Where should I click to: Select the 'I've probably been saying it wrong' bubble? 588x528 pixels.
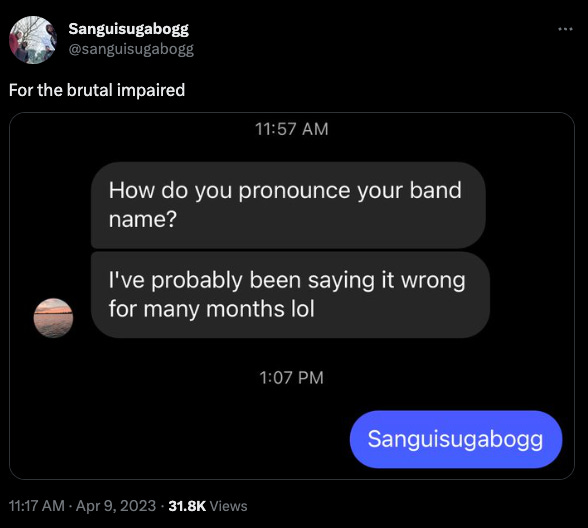290,295
